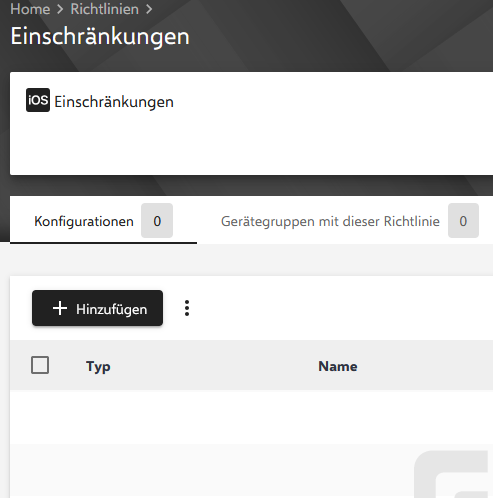Click the iOS platform icon

click(x=38, y=100)
